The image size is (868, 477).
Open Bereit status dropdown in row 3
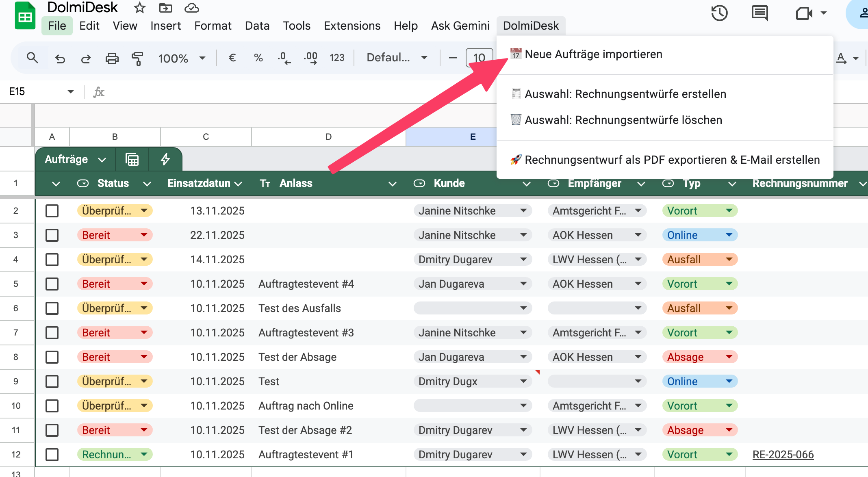click(144, 235)
